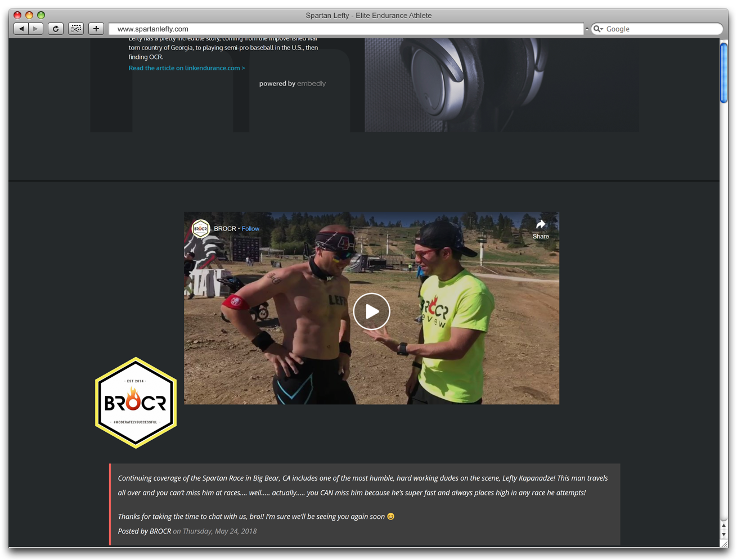Follow the BROCR page
Image resolution: width=737 pixels, height=560 pixels.
click(x=250, y=229)
